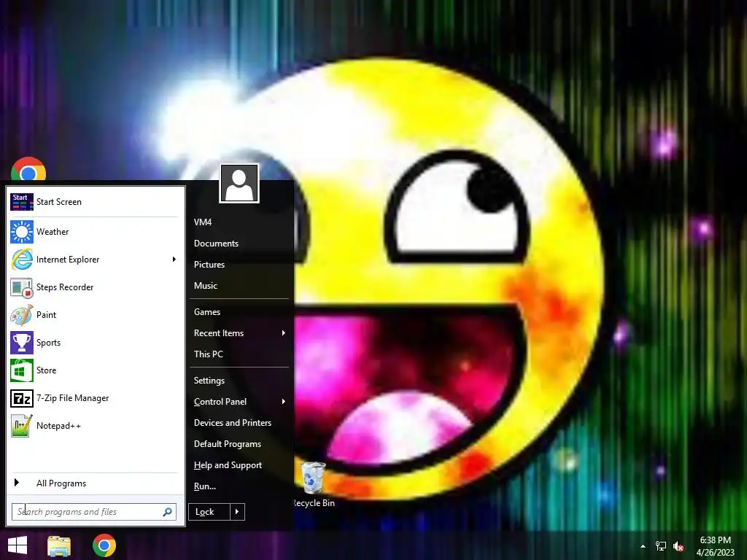Click the muted volume tray icon

coord(678,546)
